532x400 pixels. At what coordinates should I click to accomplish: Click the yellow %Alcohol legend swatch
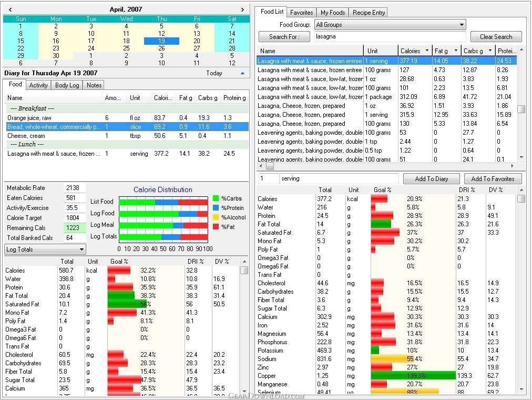pos(216,217)
